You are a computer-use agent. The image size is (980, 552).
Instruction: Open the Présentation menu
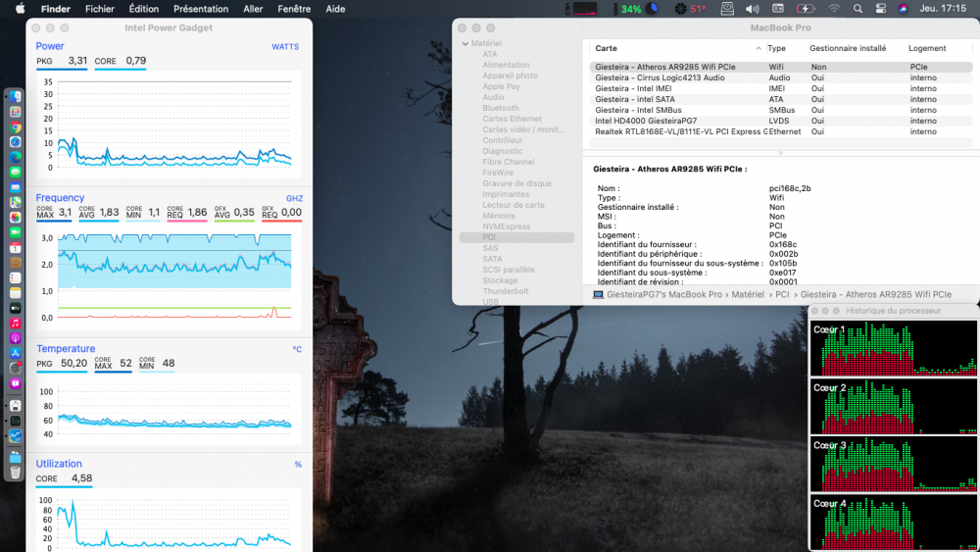[201, 9]
